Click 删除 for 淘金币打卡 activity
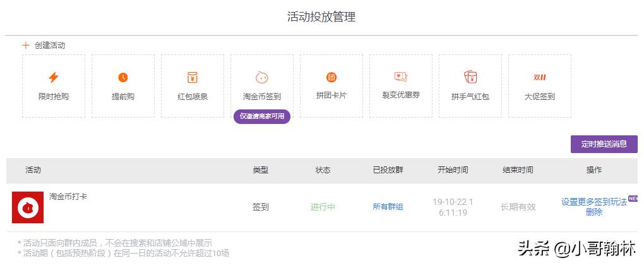Image resolution: width=644 pixels, height=265 pixels. 594,213
